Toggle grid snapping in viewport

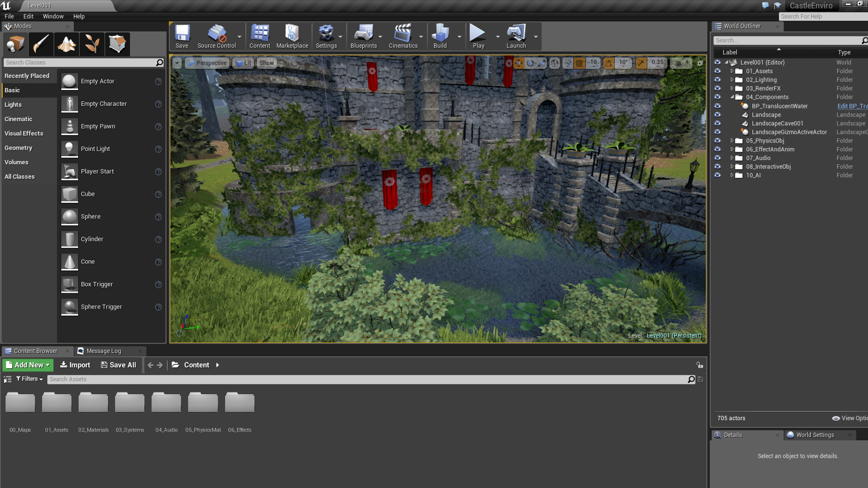click(579, 63)
